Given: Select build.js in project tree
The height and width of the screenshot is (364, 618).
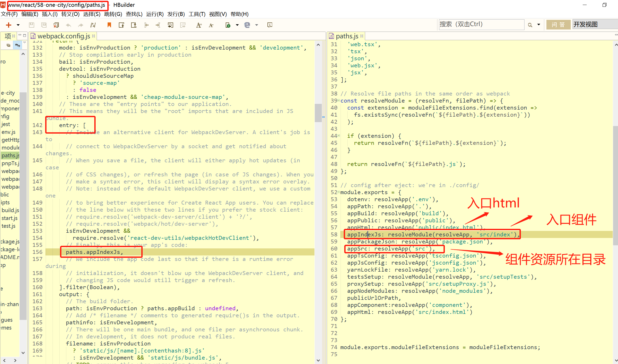Looking at the screenshot, I should 10,210.
